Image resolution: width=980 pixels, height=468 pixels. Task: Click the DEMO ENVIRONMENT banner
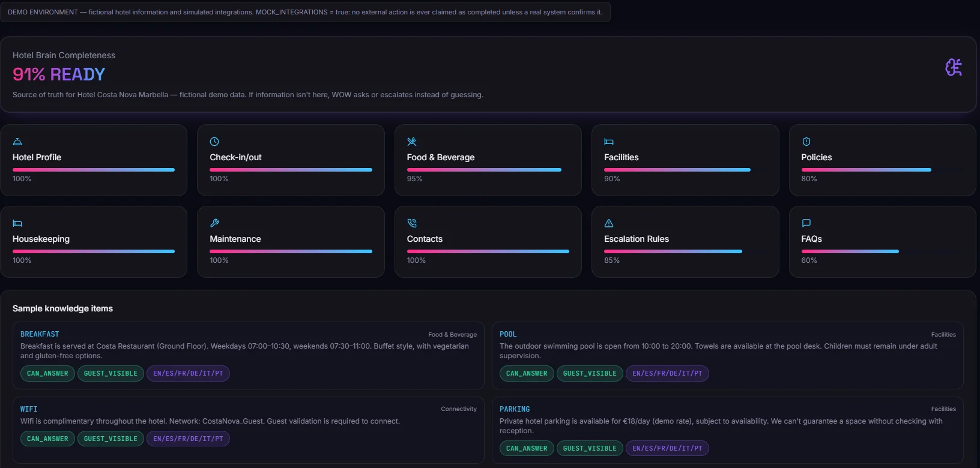pyautogui.click(x=305, y=12)
